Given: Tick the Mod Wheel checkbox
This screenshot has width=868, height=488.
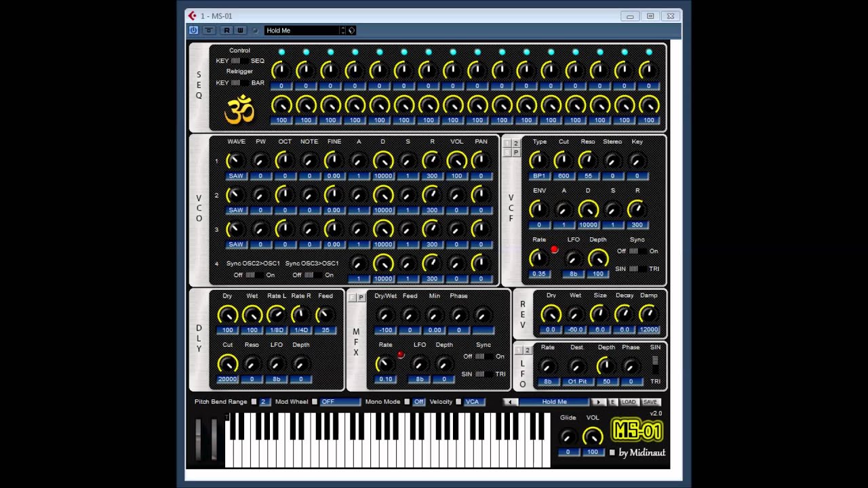Looking at the screenshot, I should pos(315,402).
